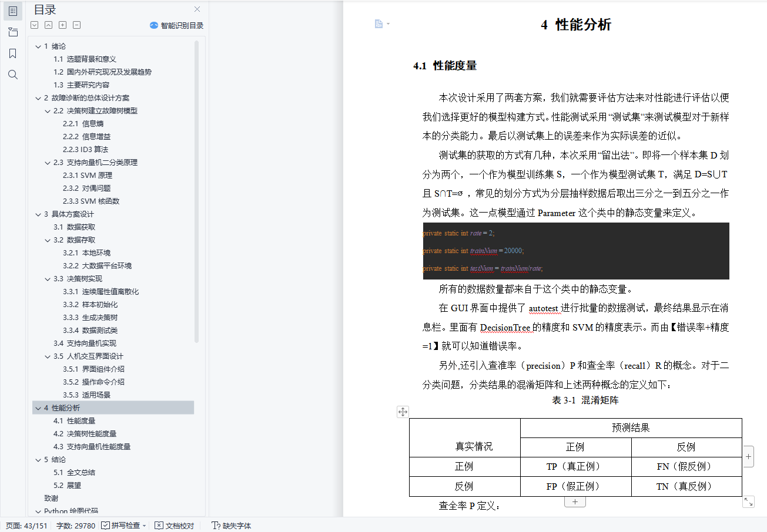This screenshot has height=532, width=767.
Task: Select 致谢 in the outline
Action: click(x=51, y=499)
